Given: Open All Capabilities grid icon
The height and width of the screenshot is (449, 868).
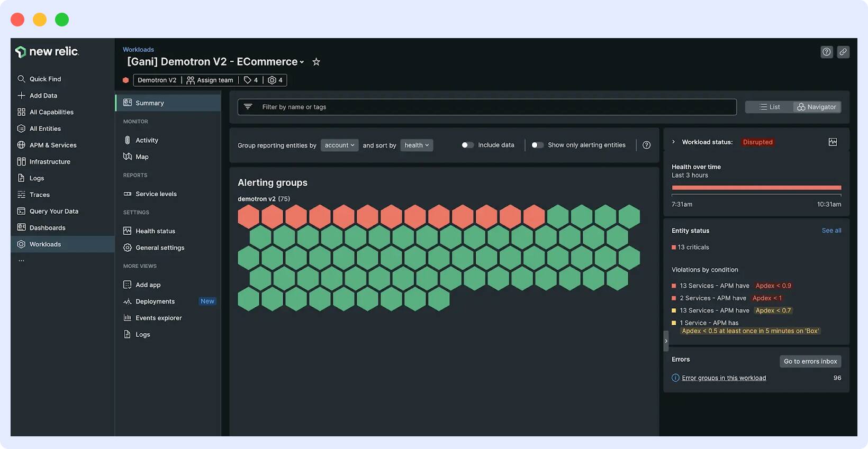Looking at the screenshot, I should 21,112.
